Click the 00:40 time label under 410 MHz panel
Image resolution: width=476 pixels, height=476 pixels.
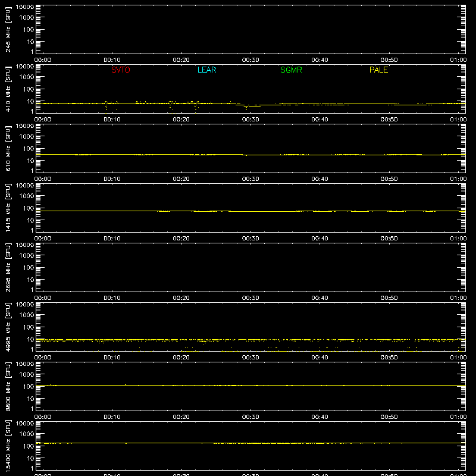(320, 120)
